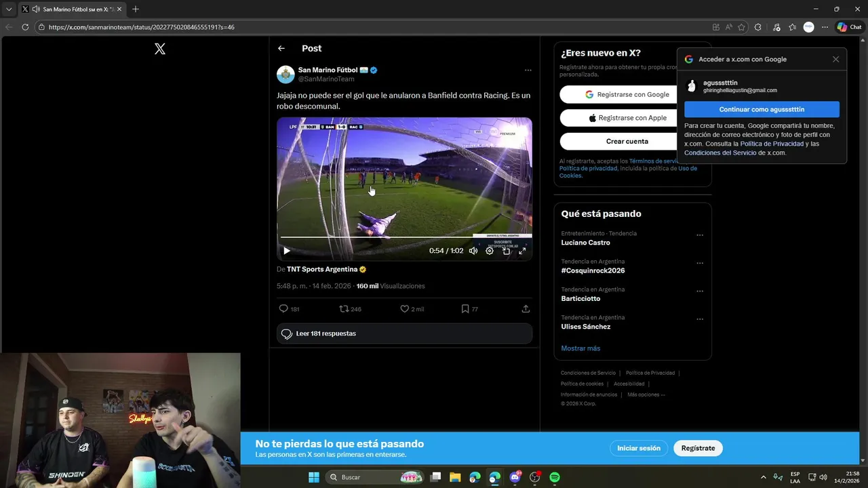868x488 pixels.
Task: Mute audio on the San Marino tab
Action: pyautogui.click(x=36, y=9)
